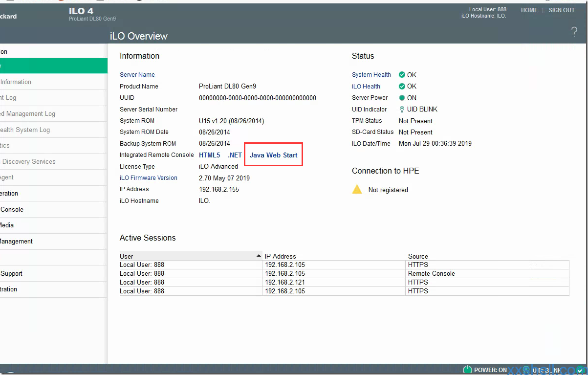Image resolution: width=588 pixels, height=375 pixels.
Task: Click the Server Power ON indicator icon
Action: 402,98
